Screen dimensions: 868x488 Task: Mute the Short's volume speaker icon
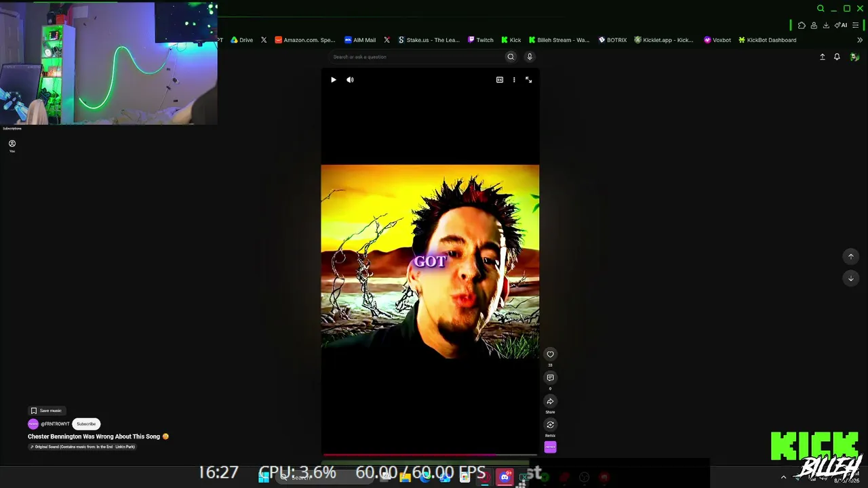click(x=350, y=80)
